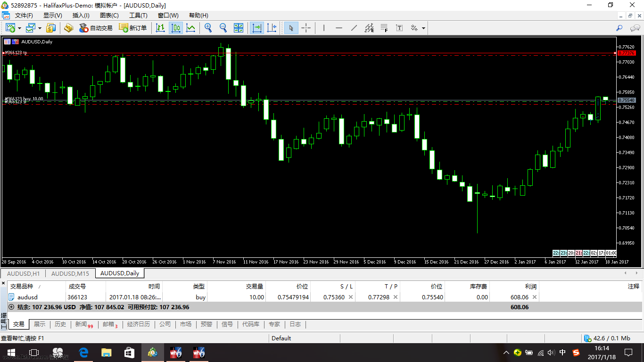
Task: Open the Windows Start menu
Action: (x=11, y=353)
